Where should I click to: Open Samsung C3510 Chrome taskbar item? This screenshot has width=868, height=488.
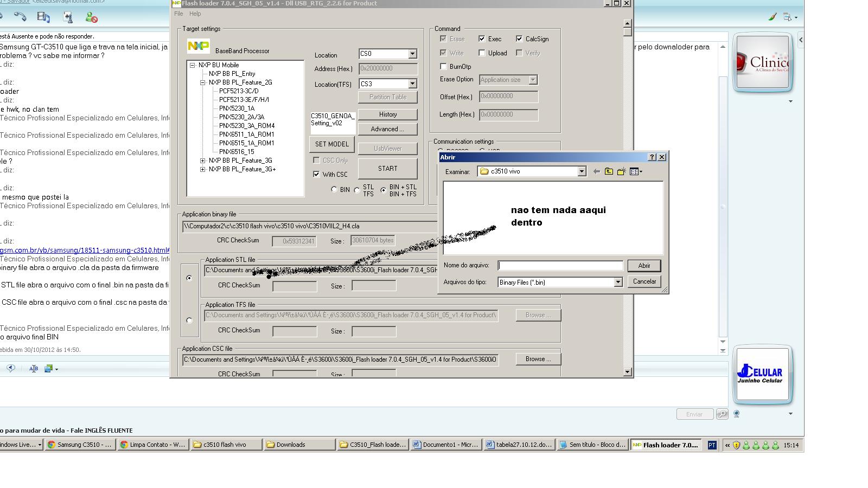click(80, 445)
